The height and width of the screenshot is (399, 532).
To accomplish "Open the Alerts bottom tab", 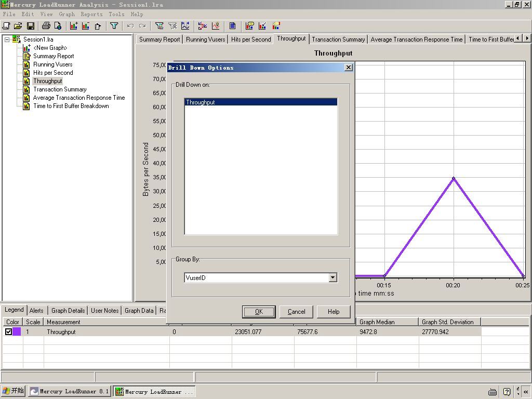I will 36,311.
